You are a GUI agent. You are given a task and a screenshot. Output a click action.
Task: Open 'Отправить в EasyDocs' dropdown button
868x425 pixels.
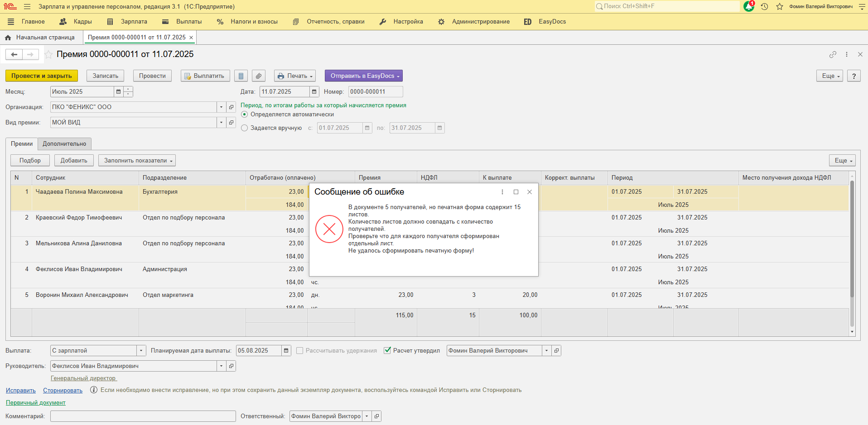pyautogui.click(x=363, y=76)
